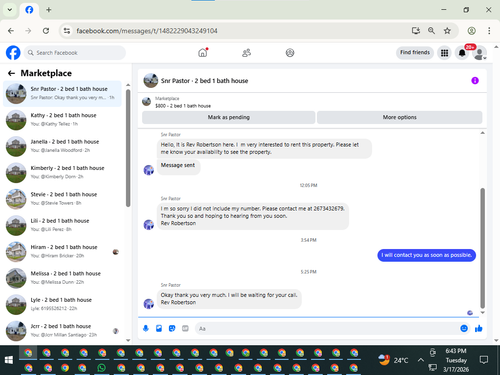Image resolution: width=500 pixels, height=375 pixels.
Task: Choose a GIF icon in composer
Action: tap(185, 329)
